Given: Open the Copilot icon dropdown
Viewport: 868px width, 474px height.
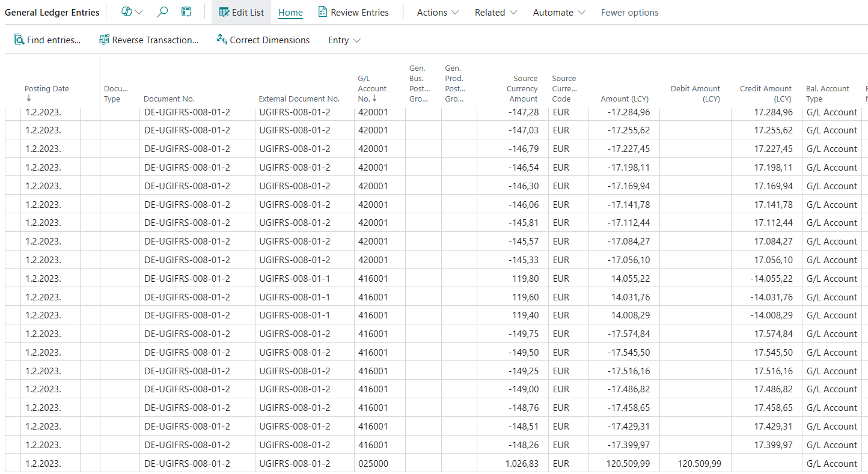Looking at the screenshot, I should pyautogui.click(x=132, y=12).
